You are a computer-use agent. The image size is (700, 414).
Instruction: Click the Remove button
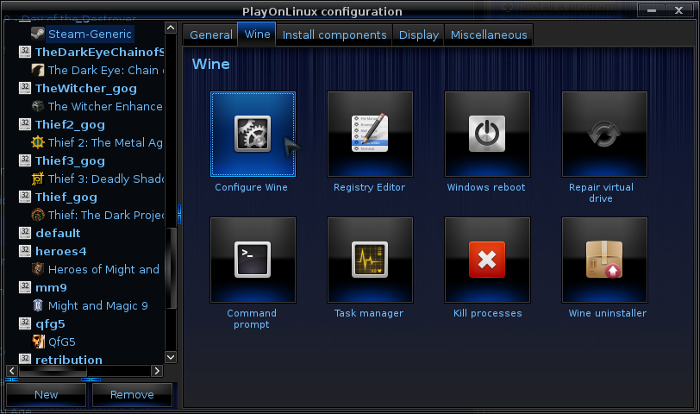132,395
